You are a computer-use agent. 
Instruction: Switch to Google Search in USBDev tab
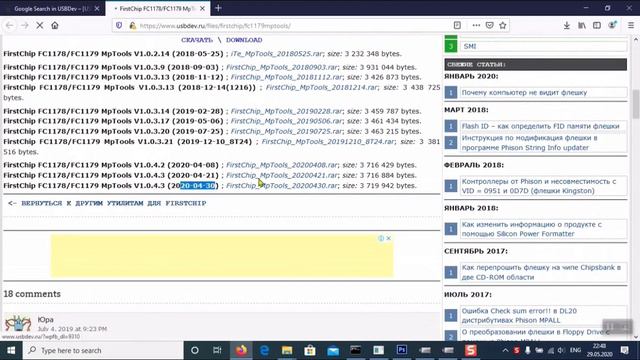point(51,8)
